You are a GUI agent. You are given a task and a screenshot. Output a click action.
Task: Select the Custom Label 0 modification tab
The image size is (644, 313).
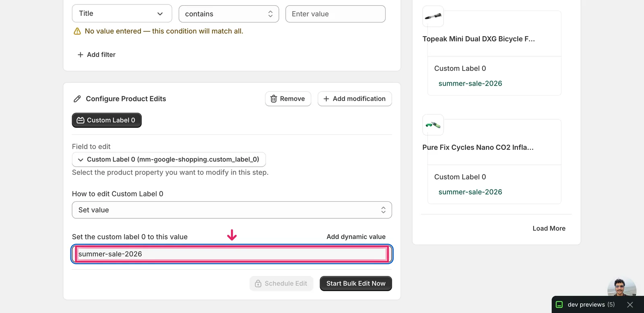click(x=107, y=120)
